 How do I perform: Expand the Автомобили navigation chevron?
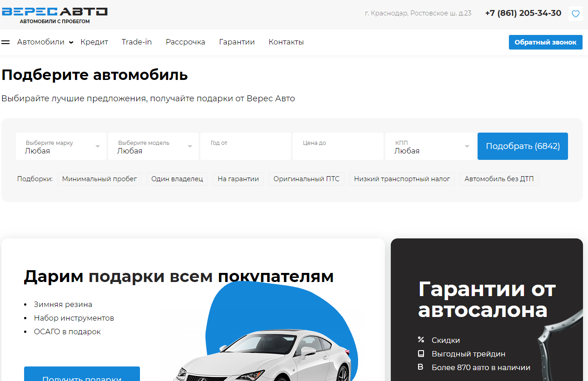71,42
